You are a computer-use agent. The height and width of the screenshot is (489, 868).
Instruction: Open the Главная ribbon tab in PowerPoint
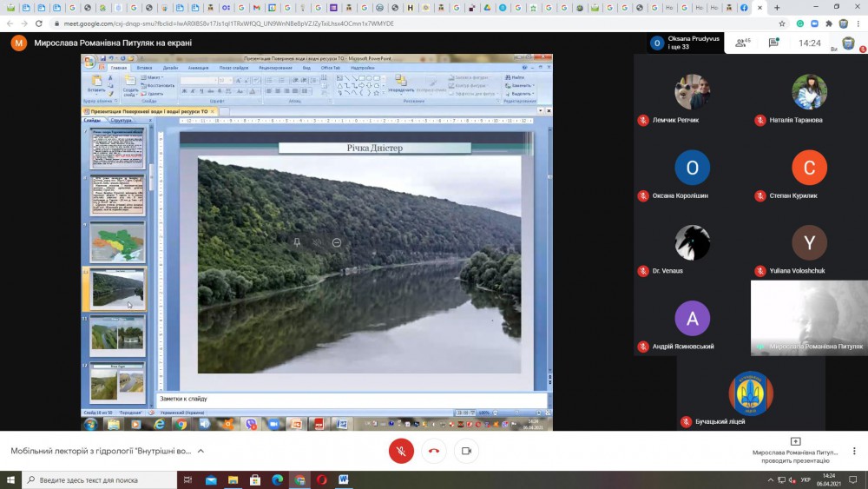[118, 68]
